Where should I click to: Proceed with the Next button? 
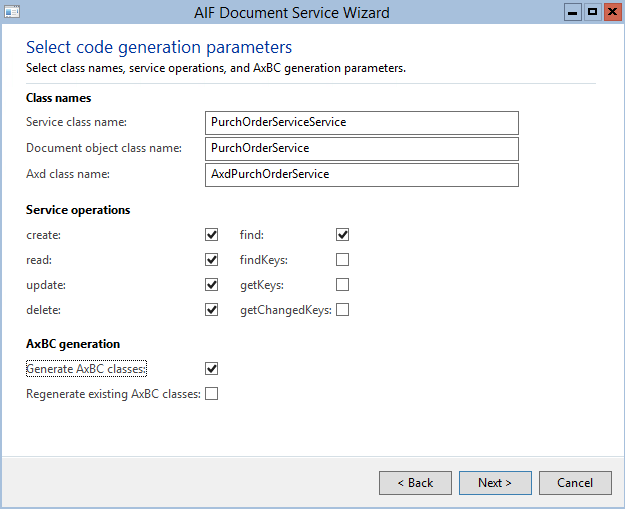495,483
